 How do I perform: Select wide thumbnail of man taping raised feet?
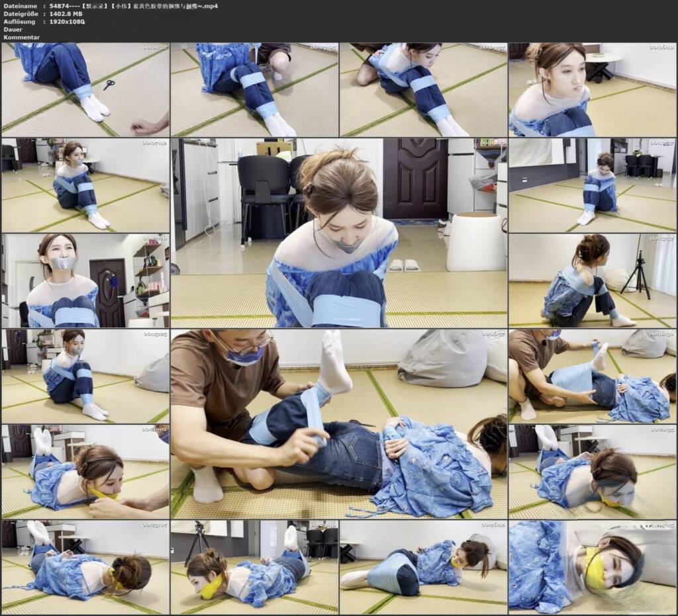pos(593,376)
